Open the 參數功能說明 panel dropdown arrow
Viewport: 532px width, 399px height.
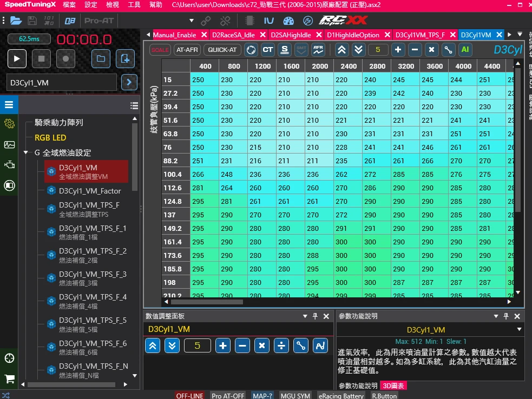pyautogui.click(x=496, y=316)
